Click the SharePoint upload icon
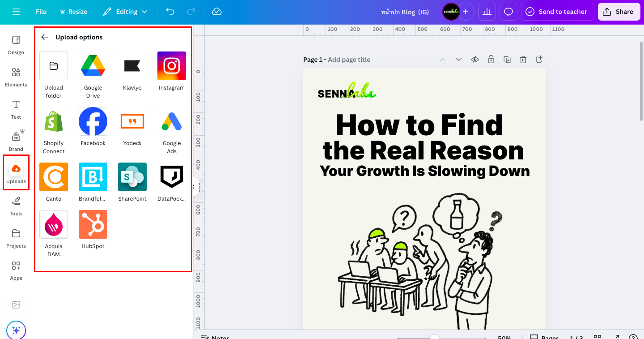Screen dimensions: 644x339 [132, 177]
